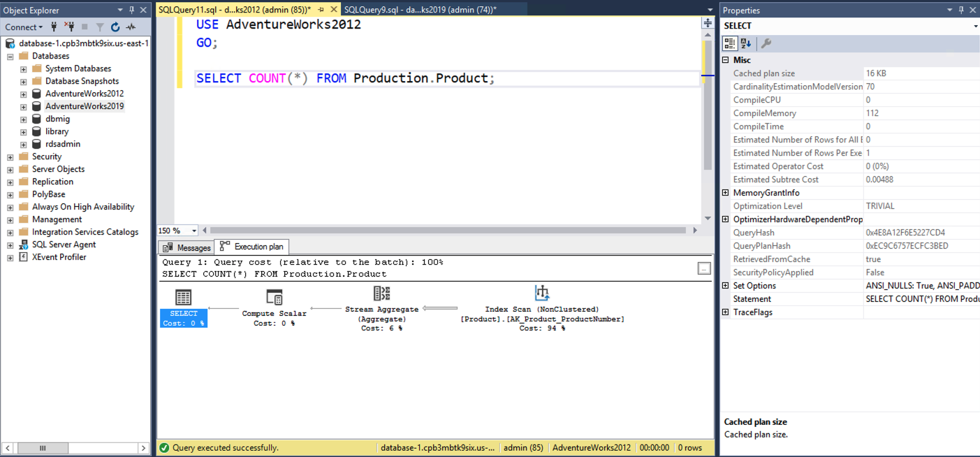Open the SELECT object dropdown in Properties
Screen dimensions: 980x457
pyautogui.click(x=975, y=26)
